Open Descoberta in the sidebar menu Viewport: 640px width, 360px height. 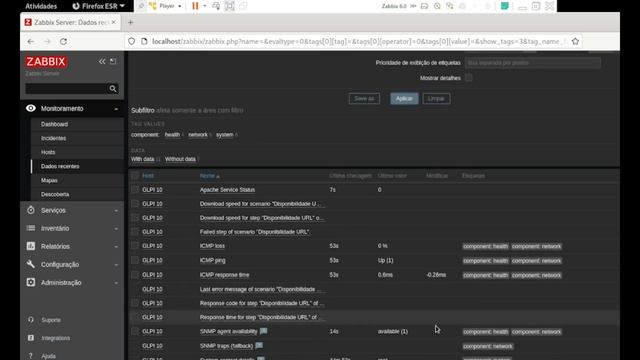55,194
